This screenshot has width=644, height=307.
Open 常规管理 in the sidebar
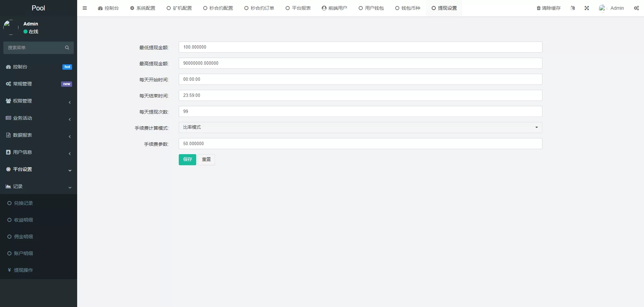(x=39, y=84)
